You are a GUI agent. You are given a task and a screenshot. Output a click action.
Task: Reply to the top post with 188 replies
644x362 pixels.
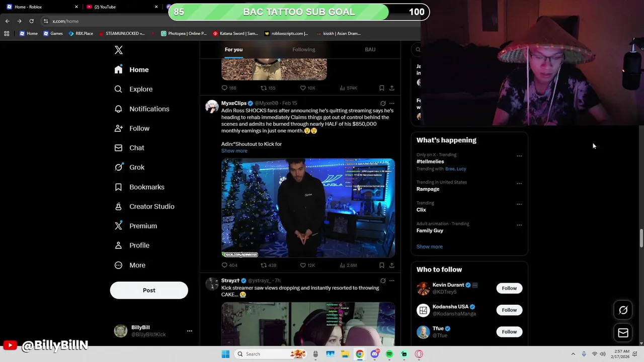coord(229,88)
